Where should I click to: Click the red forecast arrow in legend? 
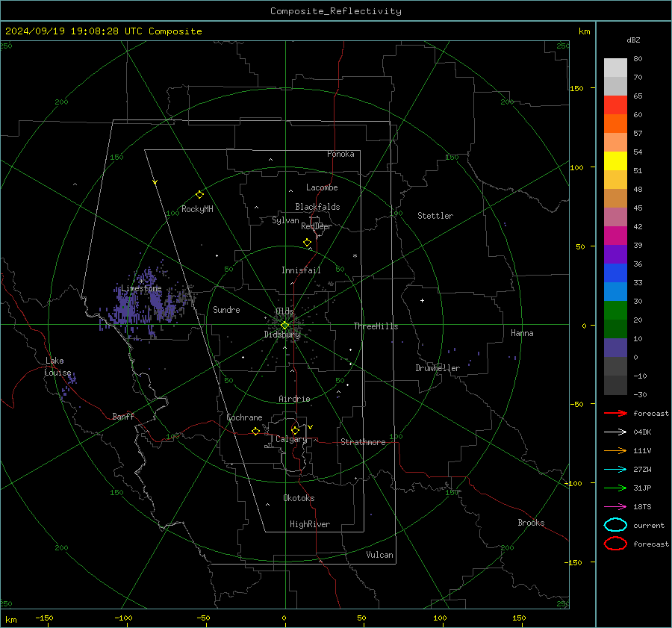(615, 413)
